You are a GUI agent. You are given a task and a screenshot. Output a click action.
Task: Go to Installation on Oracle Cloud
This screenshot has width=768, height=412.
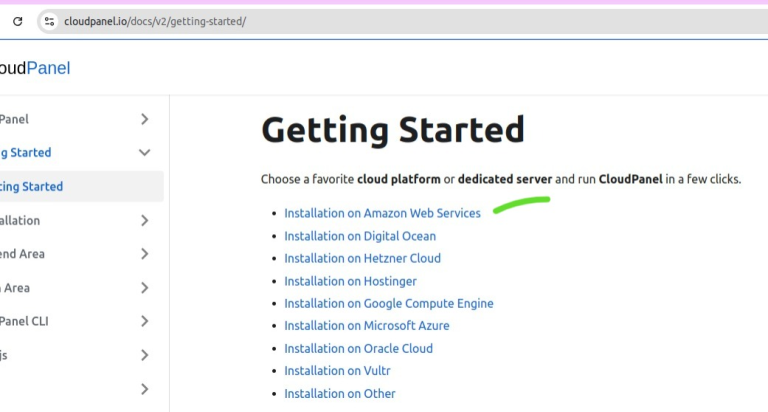tap(358, 348)
